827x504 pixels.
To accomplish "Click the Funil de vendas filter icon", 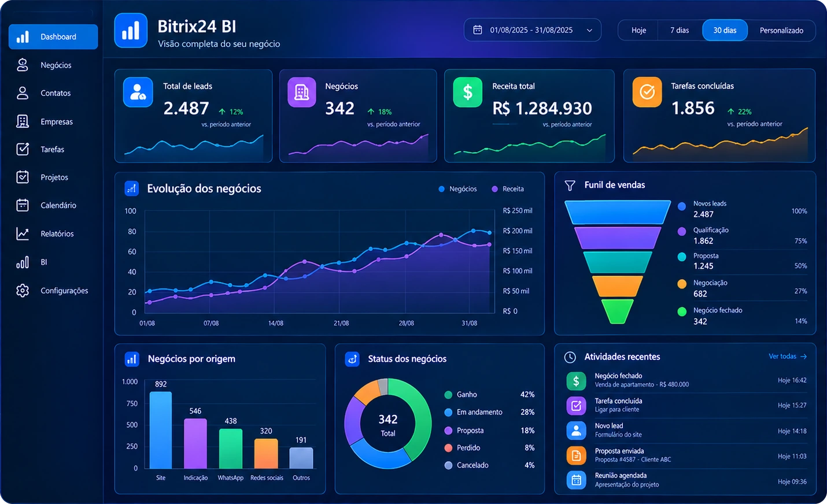I will click(570, 186).
